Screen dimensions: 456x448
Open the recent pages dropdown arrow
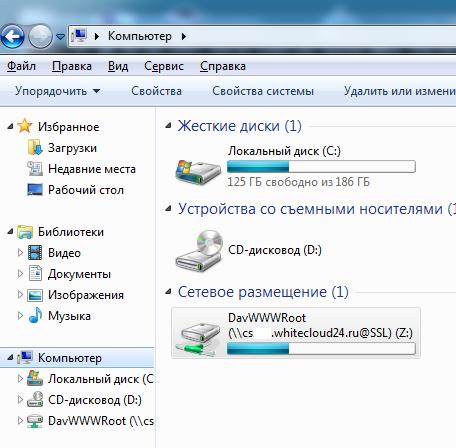click(x=60, y=36)
